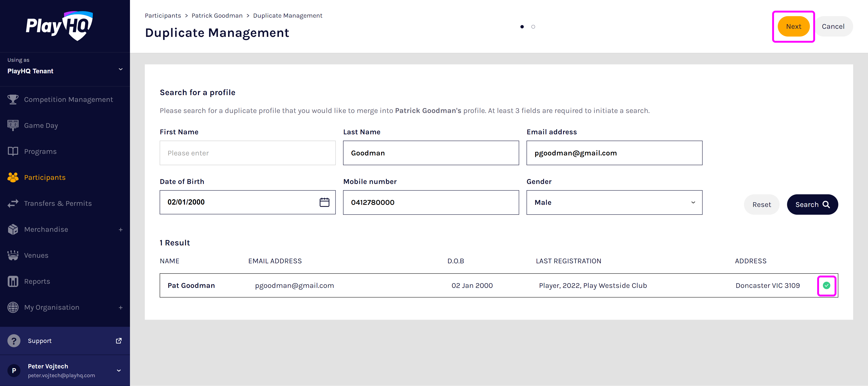Open the Patrick Goodman breadcrumb link

tap(217, 16)
